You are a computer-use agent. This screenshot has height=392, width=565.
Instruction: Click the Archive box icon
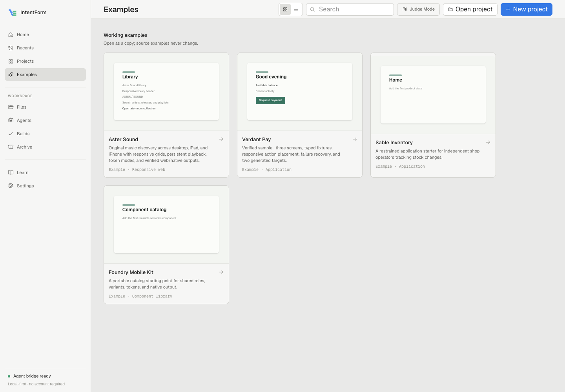11,147
